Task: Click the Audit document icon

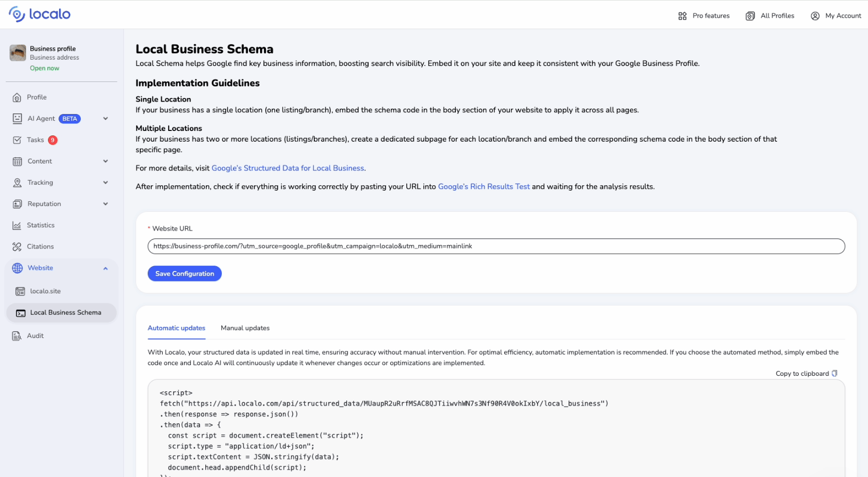Action: click(x=17, y=336)
